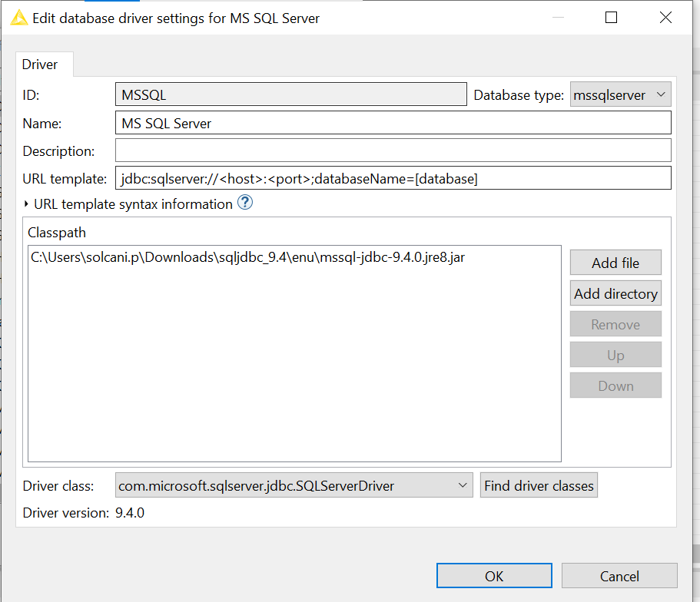This screenshot has height=602, width=700.
Task: Select the mssql-jdbc-9.4.0.jre8.jar classpath entry
Action: tap(247, 258)
